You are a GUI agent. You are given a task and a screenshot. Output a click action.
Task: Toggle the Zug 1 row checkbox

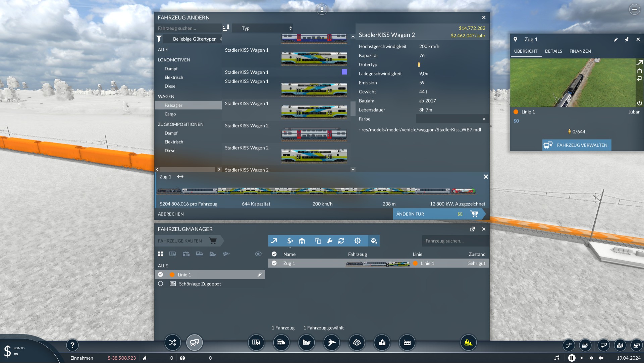click(274, 263)
